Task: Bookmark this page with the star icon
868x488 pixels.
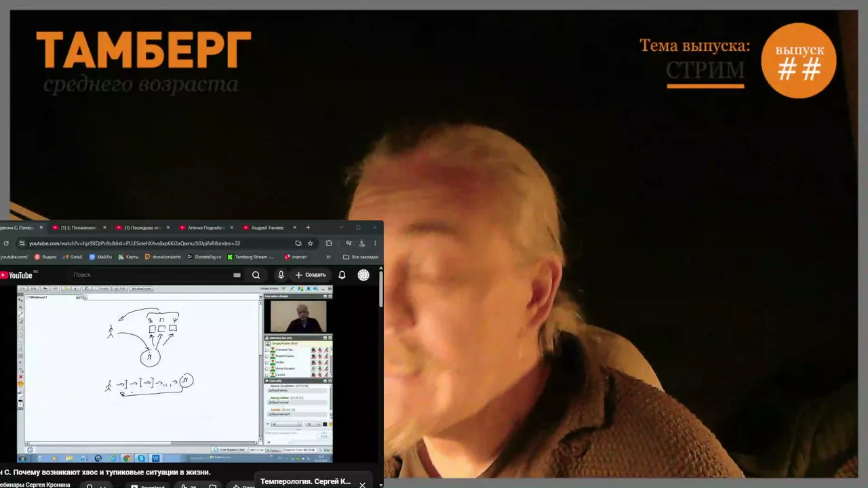Action: 311,243
